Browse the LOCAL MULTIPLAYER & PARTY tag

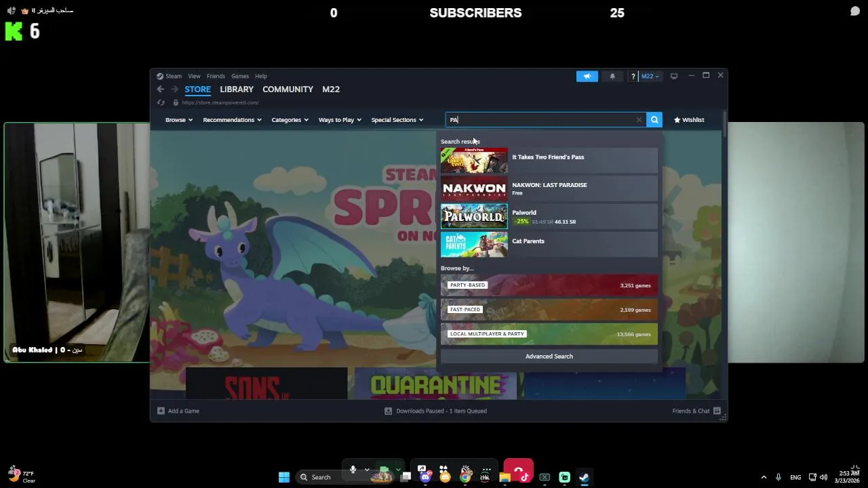click(549, 334)
